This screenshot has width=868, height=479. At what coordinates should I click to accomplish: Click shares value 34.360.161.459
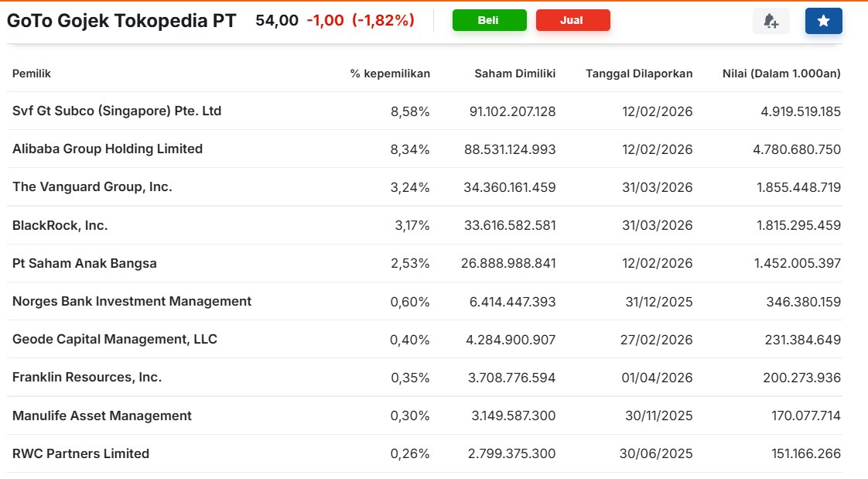pyautogui.click(x=510, y=187)
